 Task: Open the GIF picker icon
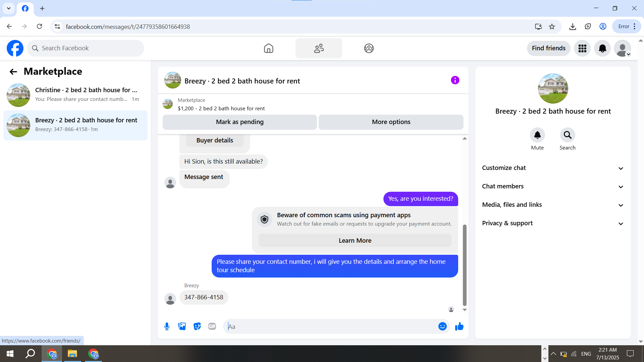[x=212, y=326]
